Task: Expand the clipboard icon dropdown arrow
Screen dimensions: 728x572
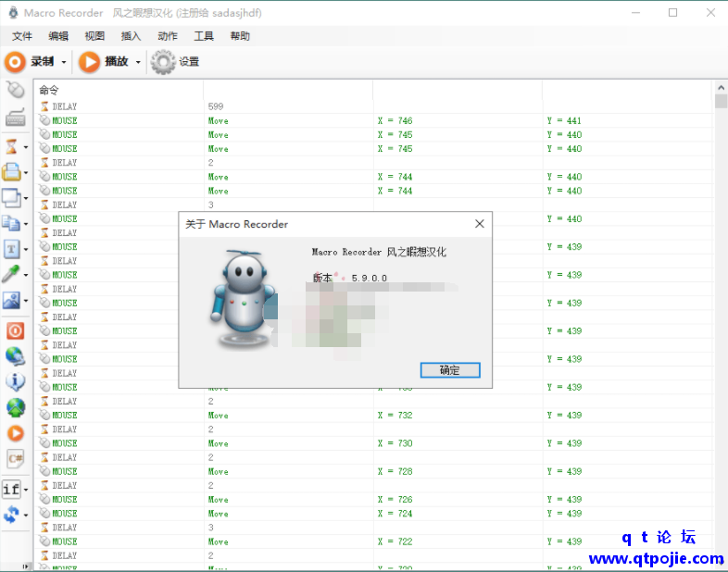Action: (x=26, y=224)
